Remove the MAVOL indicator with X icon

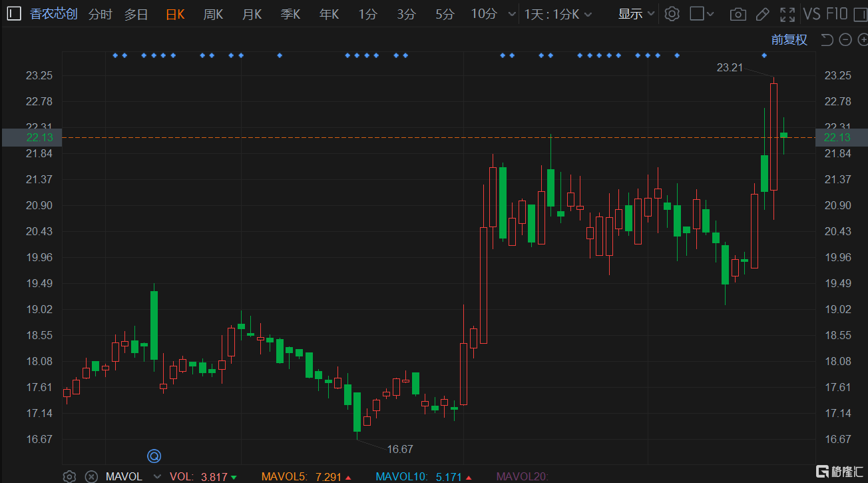[92, 476]
